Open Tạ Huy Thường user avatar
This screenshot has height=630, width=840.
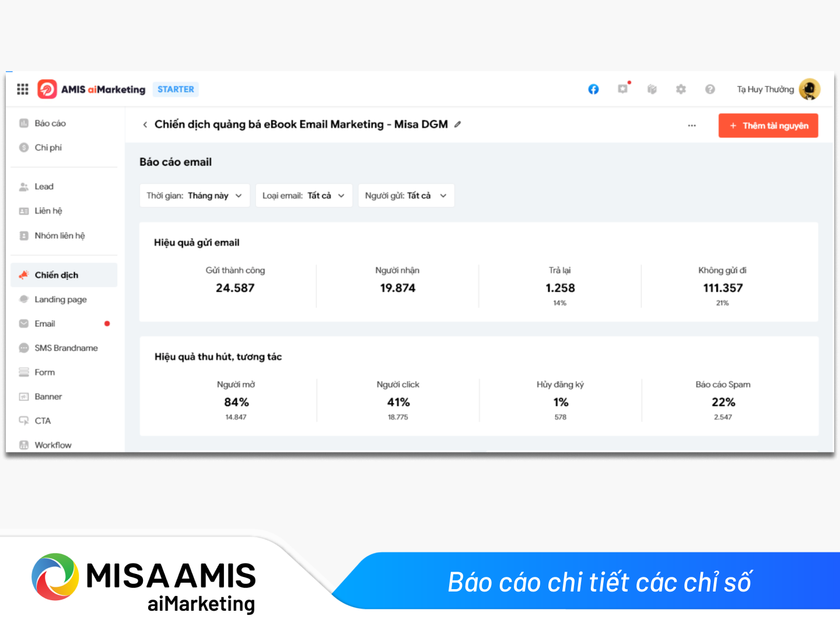[809, 89]
